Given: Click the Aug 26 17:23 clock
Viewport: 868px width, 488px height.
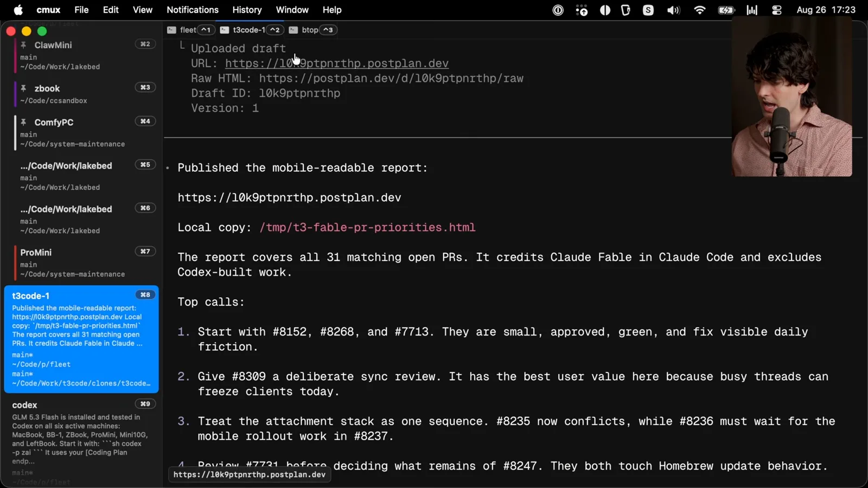Looking at the screenshot, I should [x=826, y=10].
